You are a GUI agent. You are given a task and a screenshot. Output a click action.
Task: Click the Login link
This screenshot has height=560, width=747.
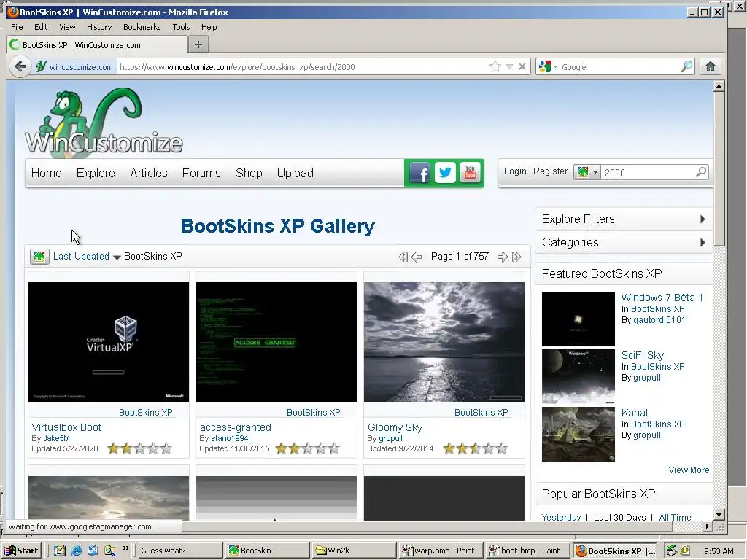(x=515, y=171)
